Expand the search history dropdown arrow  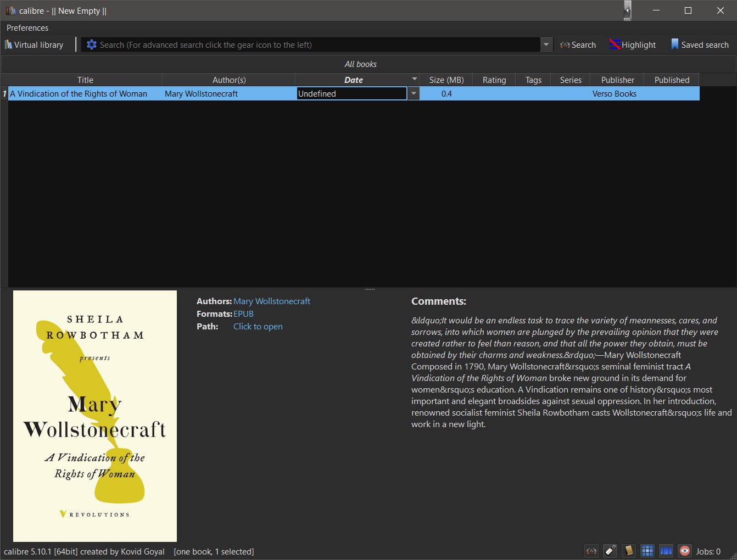pos(546,45)
